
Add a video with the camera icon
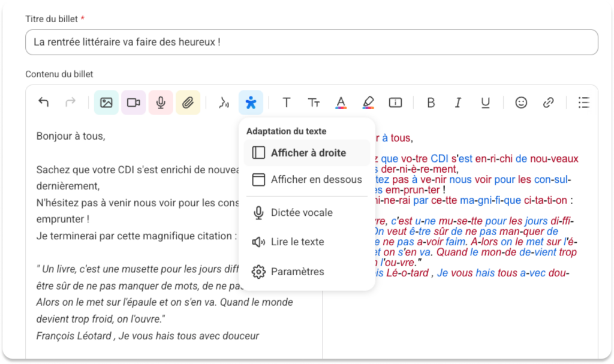pyautogui.click(x=133, y=103)
